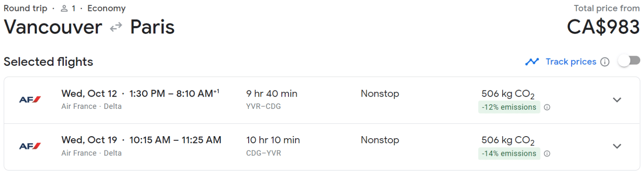
Task: Select the Wed, Oct 12 departure time row
Action: point(140,93)
